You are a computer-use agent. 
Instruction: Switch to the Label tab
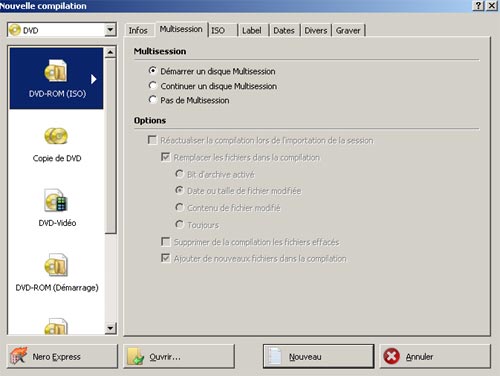(x=252, y=30)
